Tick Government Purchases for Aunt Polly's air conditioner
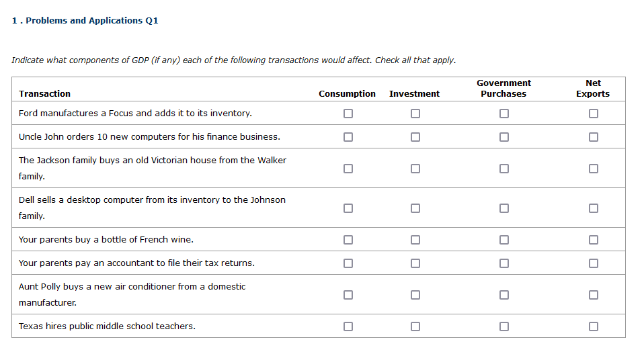The image size is (644, 350). pyautogui.click(x=504, y=295)
